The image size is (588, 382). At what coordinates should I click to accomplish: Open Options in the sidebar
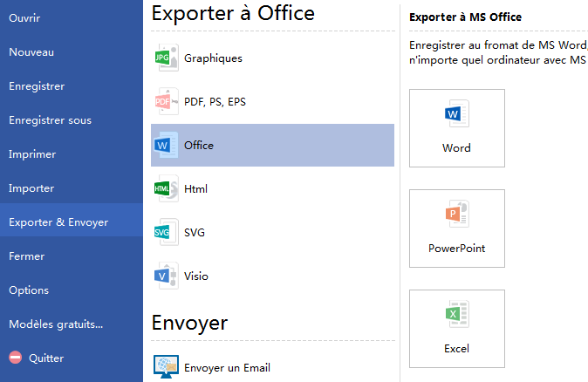29,290
